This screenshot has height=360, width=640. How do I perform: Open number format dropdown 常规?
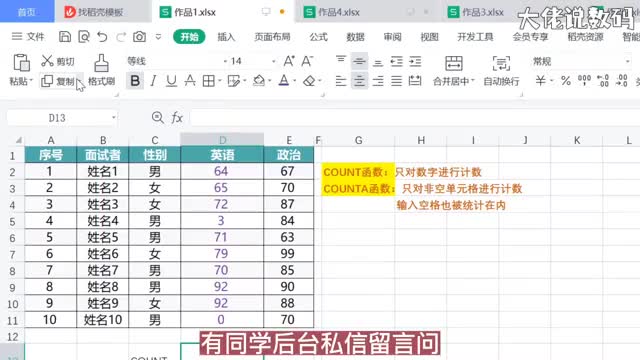(628, 61)
